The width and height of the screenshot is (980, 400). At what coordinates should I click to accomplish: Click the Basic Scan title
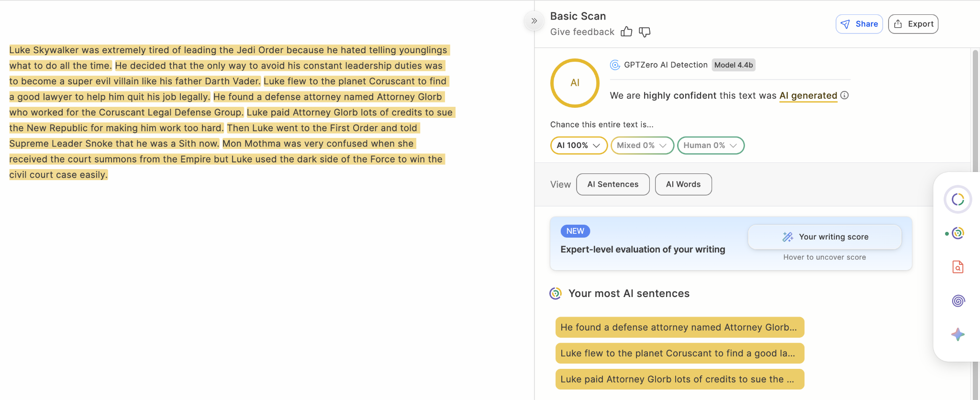coord(578,16)
